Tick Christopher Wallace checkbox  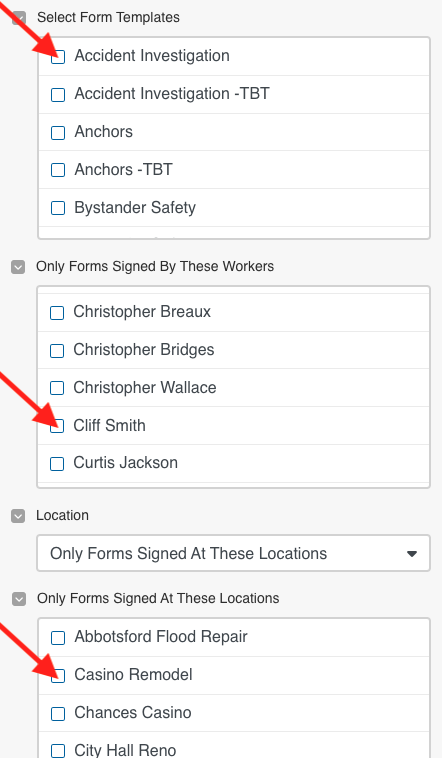(57, 388)
